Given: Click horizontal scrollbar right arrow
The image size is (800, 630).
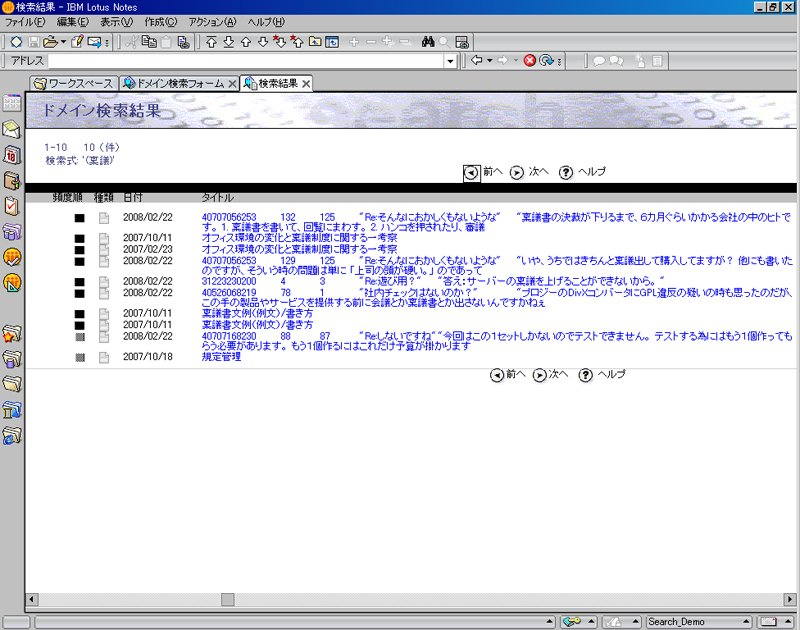Looking at the screenshot, I should (x=789, y=599).
